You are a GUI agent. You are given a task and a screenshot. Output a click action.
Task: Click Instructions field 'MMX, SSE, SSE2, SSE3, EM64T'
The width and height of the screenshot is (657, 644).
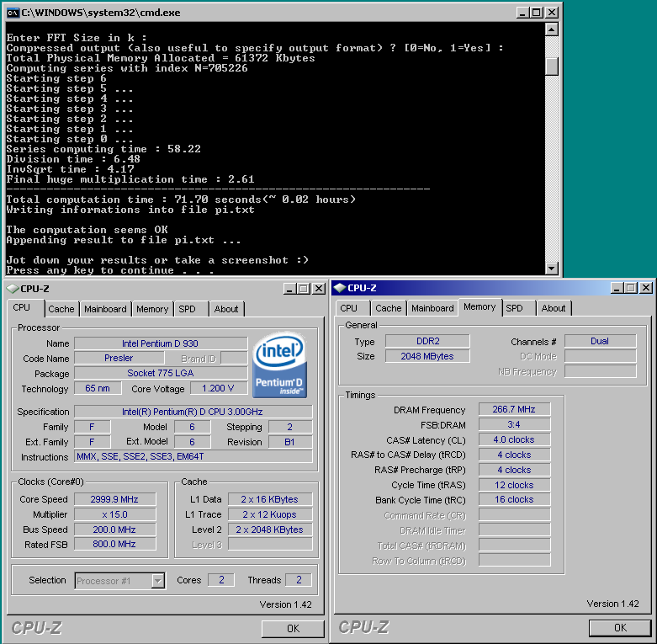[x=193, y=456]
